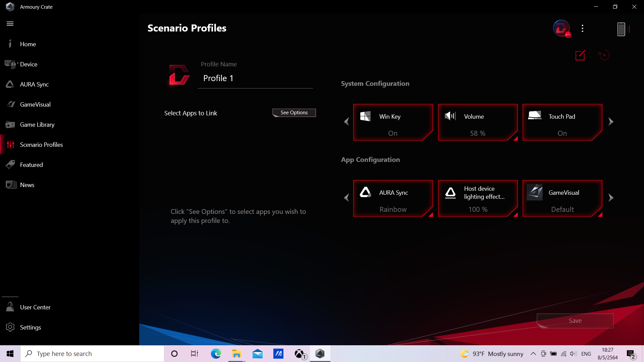
Task: Click the Profile Name input field
Action: (x=255, y=78)
